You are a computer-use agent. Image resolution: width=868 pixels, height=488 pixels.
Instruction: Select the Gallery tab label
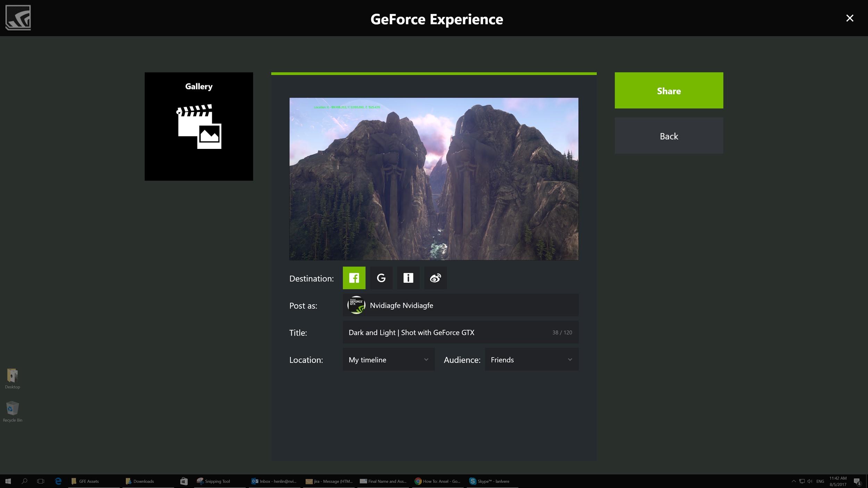click(199, 86)
